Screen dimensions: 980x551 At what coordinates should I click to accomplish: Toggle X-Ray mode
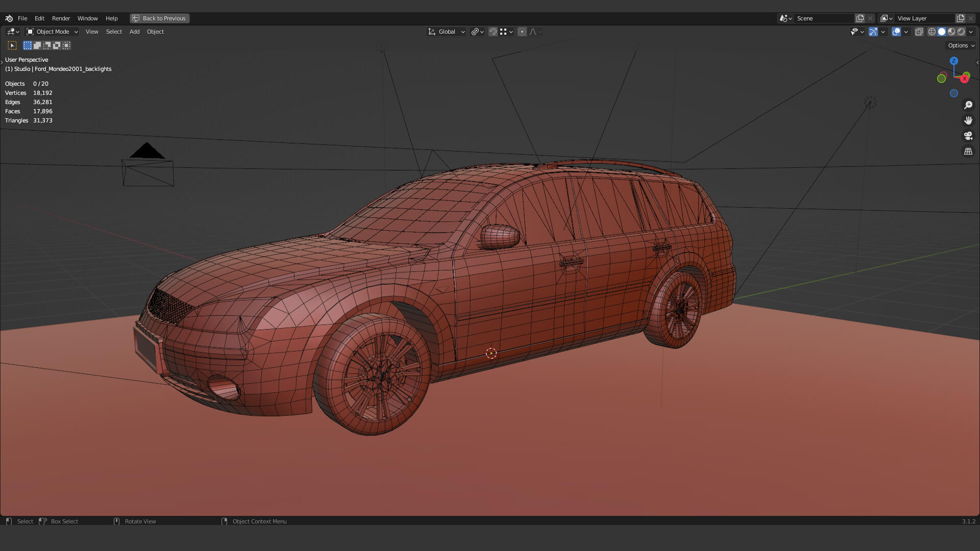click(x=919, y=32)
